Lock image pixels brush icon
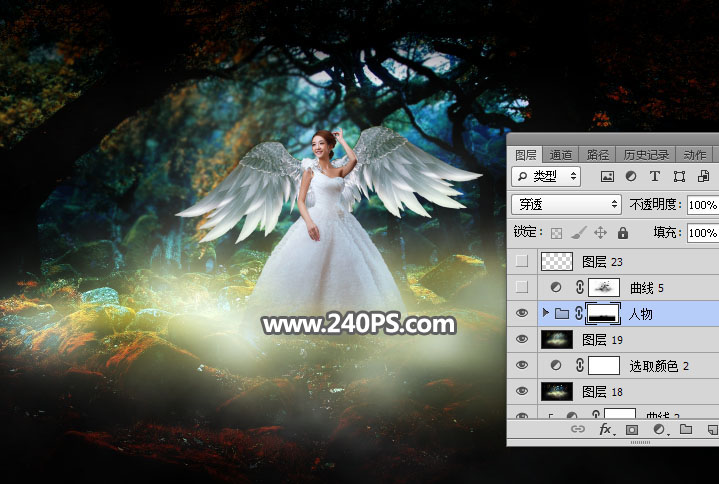This screenshot has width=719, height=484. [x=578, y=233]
